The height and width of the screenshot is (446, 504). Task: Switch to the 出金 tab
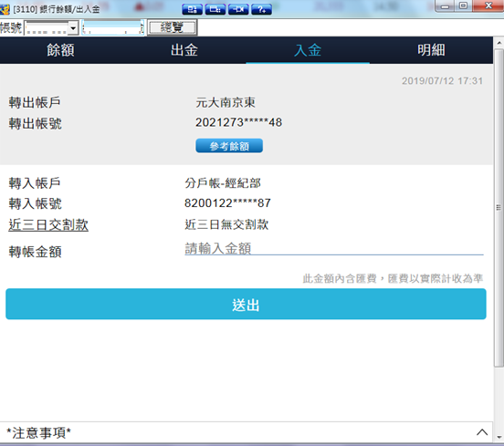click(184, 50)
